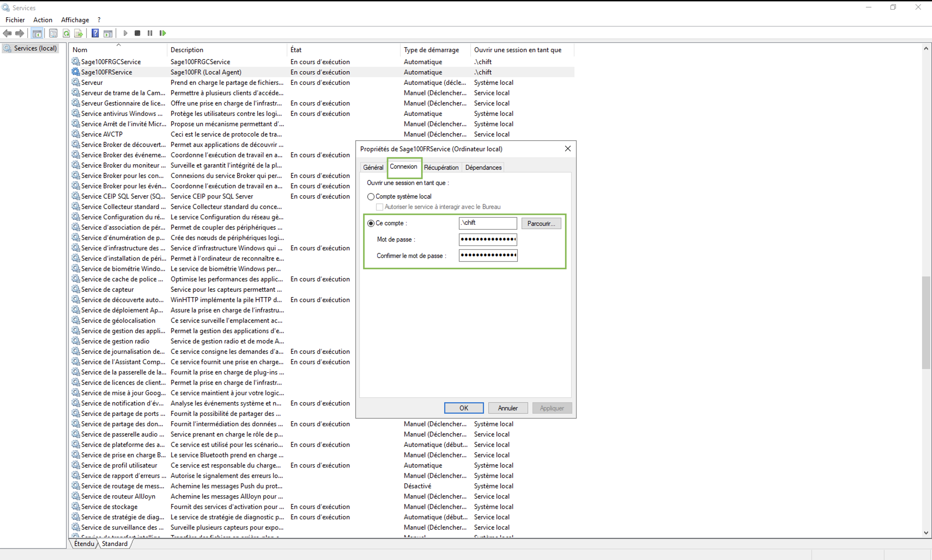The image size is (932, 560).
Task: Select the Ce compte radio button
Action: tap(371, 223)
